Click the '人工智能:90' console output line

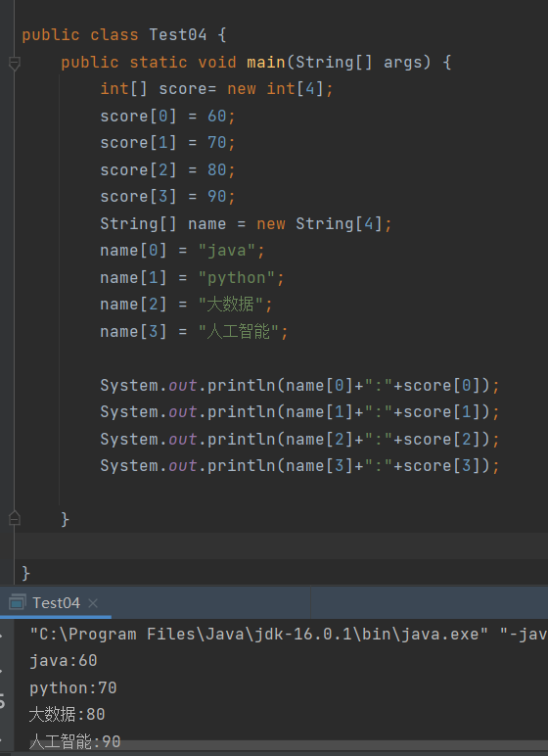coord(74,741)
